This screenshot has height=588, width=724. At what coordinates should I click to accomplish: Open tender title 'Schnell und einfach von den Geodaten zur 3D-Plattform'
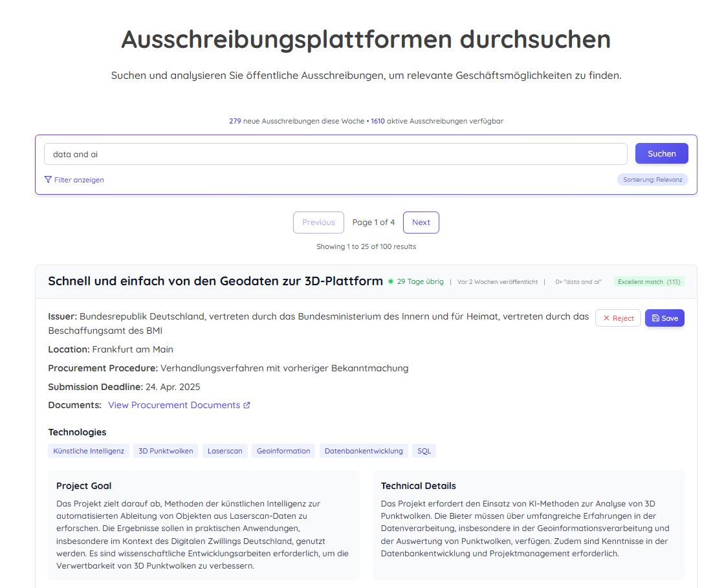pos(215,281)
